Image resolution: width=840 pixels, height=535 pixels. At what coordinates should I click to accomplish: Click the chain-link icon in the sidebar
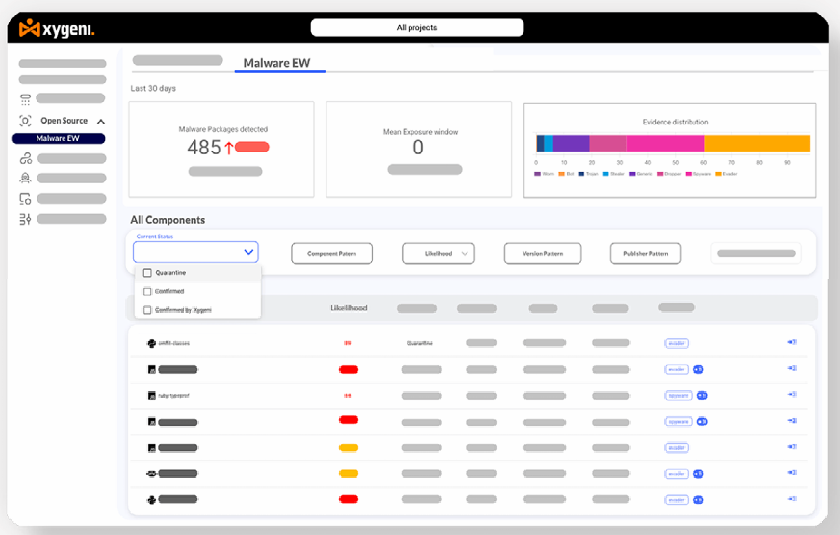[x=25, y=158]
